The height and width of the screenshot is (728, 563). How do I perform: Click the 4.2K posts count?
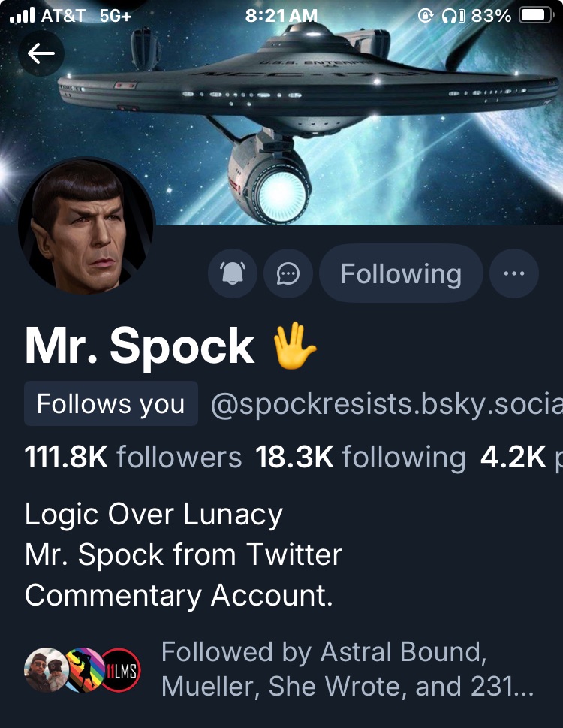518,457
